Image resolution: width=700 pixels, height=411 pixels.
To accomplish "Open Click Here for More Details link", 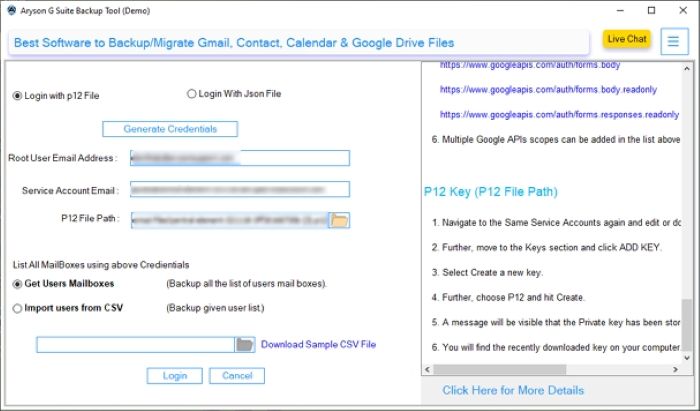I will click(513, 390).
